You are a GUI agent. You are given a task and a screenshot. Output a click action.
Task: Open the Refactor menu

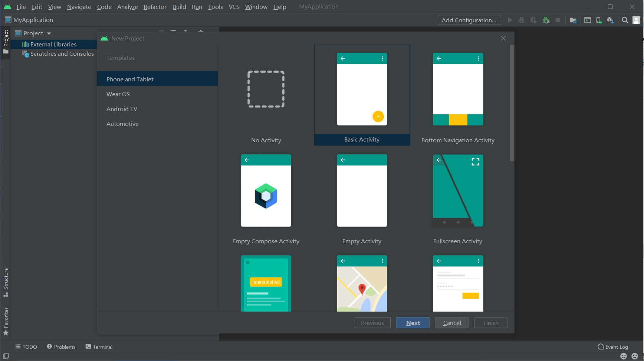(155, 7)
